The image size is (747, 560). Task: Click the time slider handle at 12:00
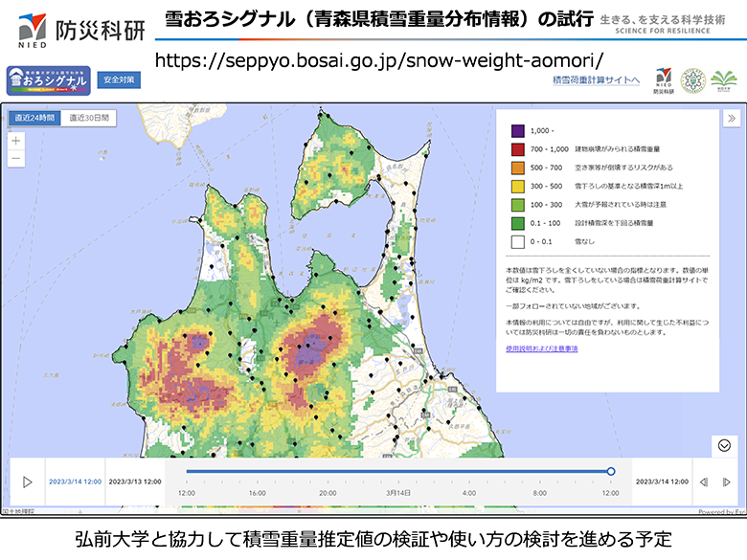pyautogui.click(x=611, y=471)
